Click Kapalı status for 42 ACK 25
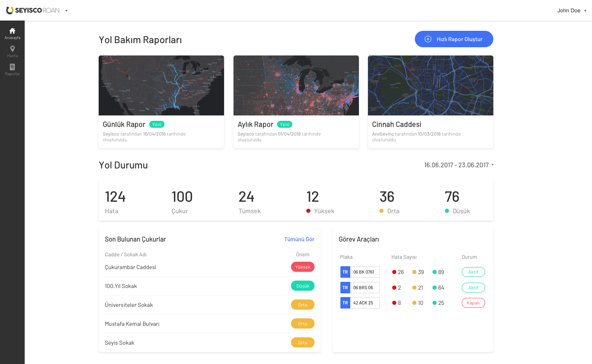Viewport: 592px width, 364px height. (x=473, y=303)
